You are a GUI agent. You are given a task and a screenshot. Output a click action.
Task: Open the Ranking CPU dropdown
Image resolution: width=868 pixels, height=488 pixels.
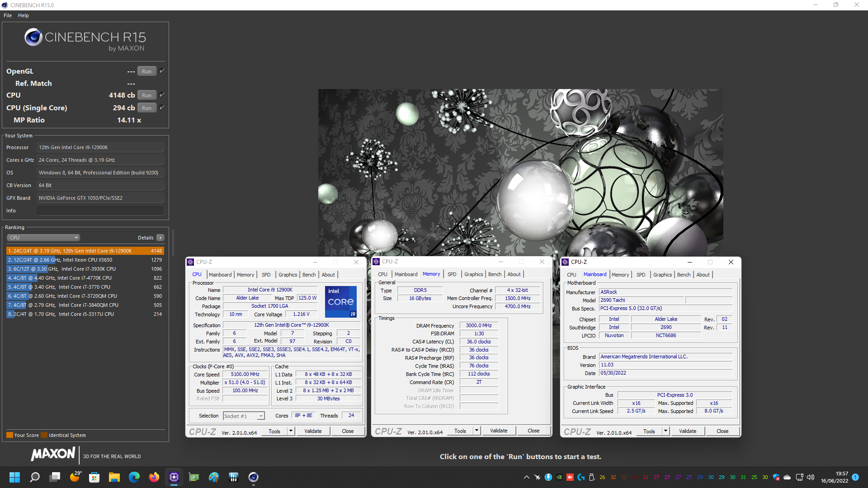click(x=43, y=238)
